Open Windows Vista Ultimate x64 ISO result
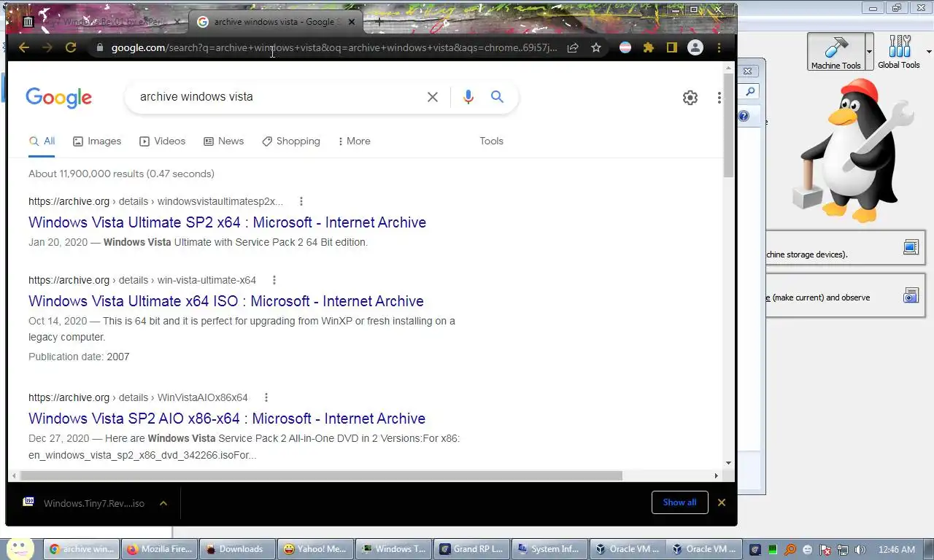Image resolution: width=934 pixels, height=560 pixels. (225, 301)
